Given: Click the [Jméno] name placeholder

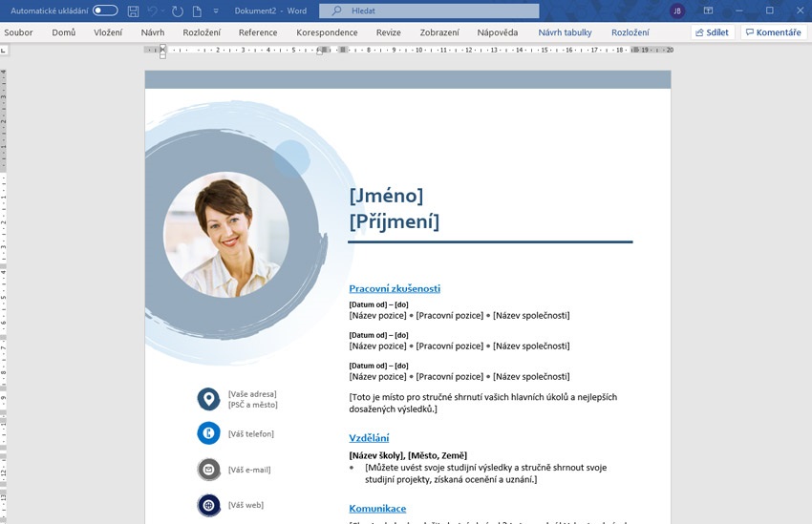Looking at the screenshot, I should click(x=386, y=196).
